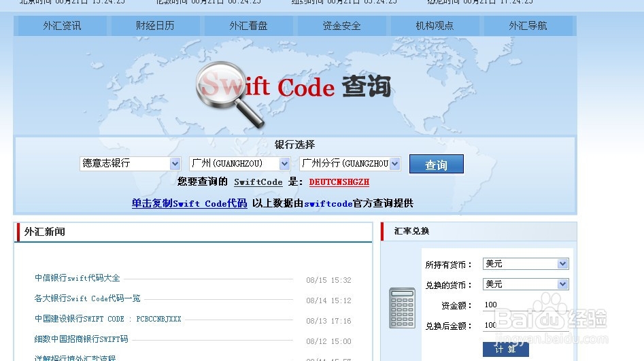
Task: Open the 外汇导航 menu tab
Action: coord(528,26)
